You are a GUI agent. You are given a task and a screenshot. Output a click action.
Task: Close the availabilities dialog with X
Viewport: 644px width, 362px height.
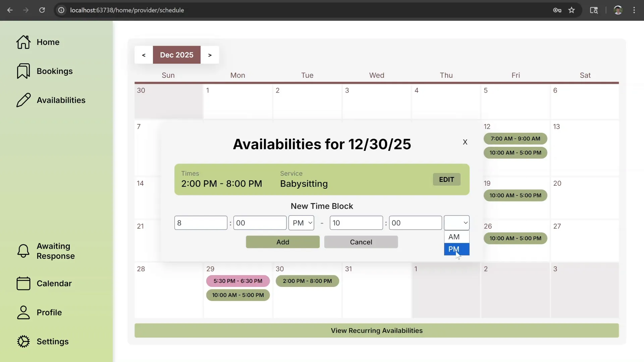point(465,142)
